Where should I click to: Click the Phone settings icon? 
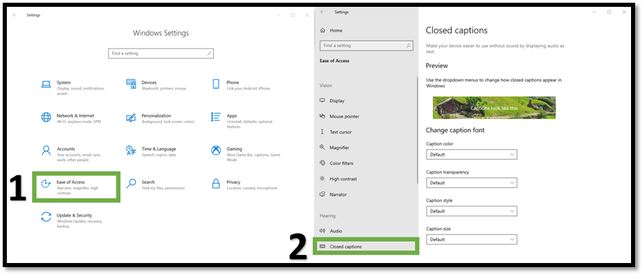coord(216,85)
